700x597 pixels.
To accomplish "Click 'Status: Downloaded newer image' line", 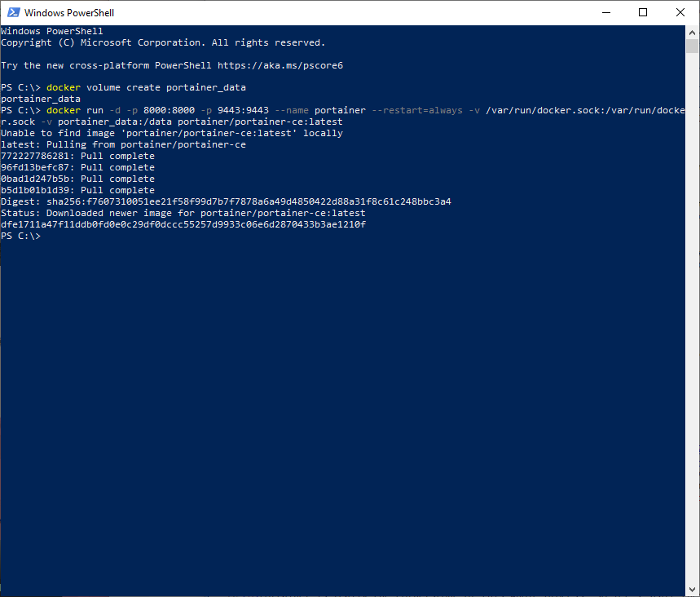I will point(183,213).
